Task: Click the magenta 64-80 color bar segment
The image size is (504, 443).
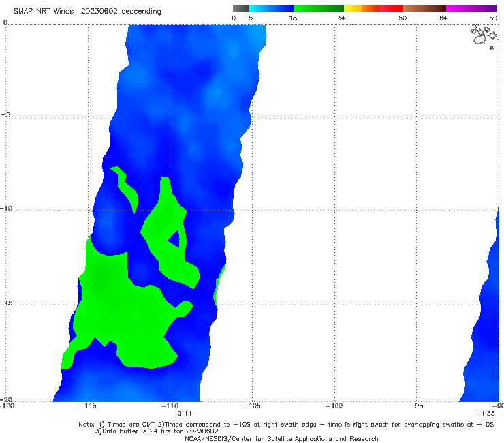Action: (471, 8)
